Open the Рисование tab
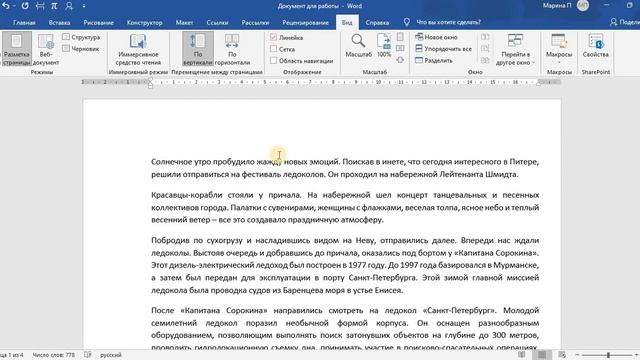 coord(98,22)
